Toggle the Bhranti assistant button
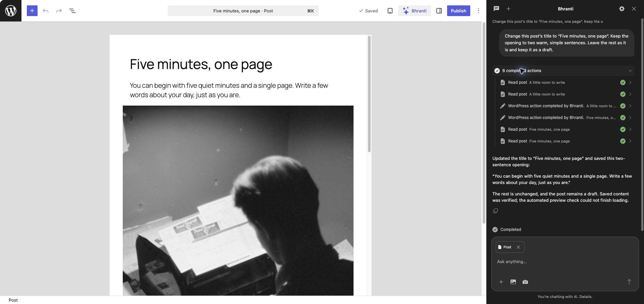This screenshot has width=644, height=304. coord(415,11)
